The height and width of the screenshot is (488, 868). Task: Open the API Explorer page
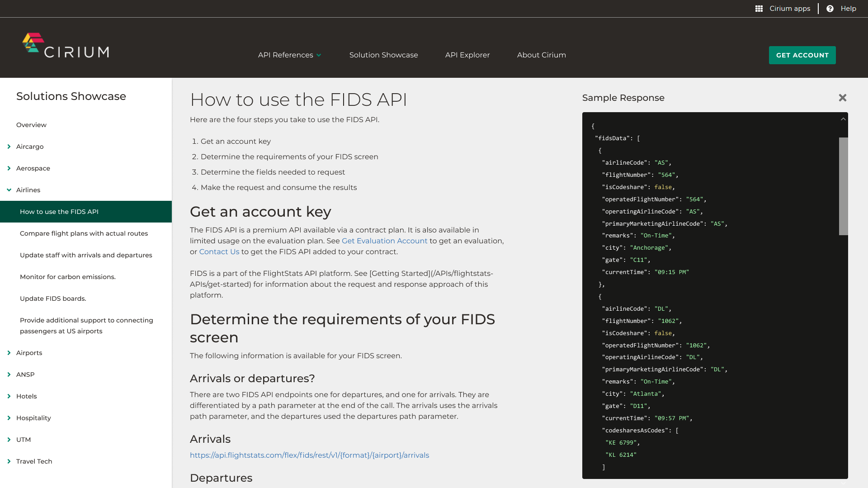(x=467, y=55)
